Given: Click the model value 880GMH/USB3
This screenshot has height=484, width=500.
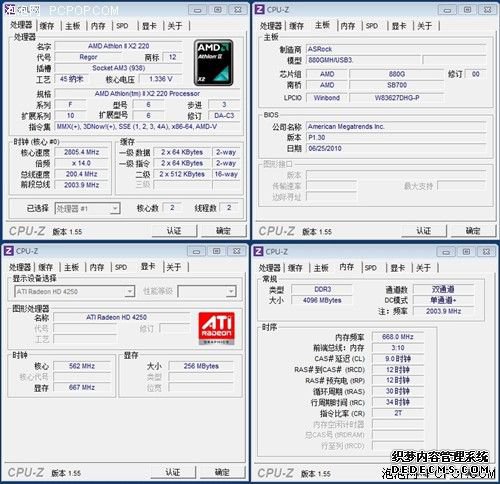Looking at the screenshot, I should [x=364, y=60].
